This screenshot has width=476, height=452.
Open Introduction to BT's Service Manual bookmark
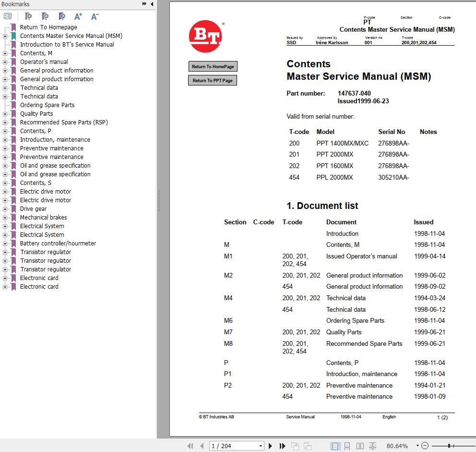point(67,44)
